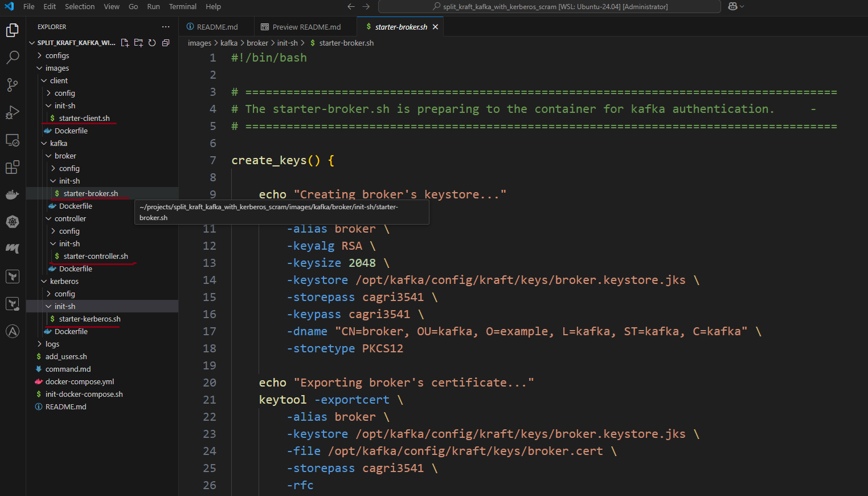Collapse the kerberos folder

(64, 281)
